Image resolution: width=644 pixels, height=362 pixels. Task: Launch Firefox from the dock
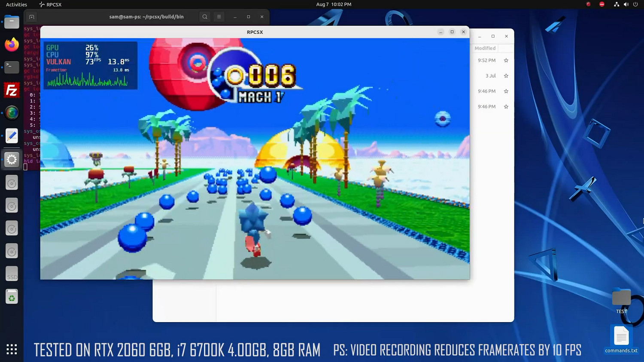click(12, 45)
